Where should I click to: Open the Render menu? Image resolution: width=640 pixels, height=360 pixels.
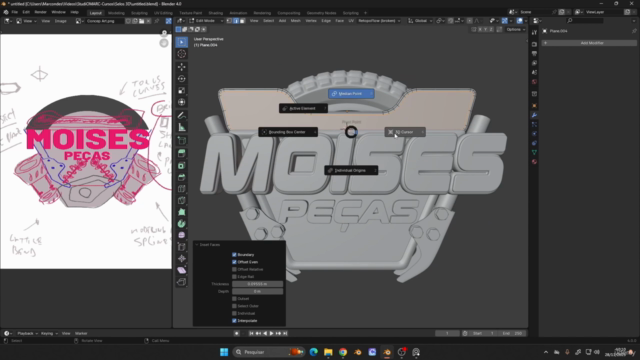40,12
